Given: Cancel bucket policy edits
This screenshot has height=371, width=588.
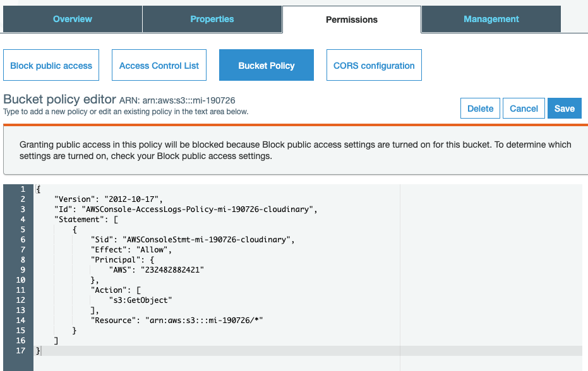Looking at the screenshot, I should 524,109.
